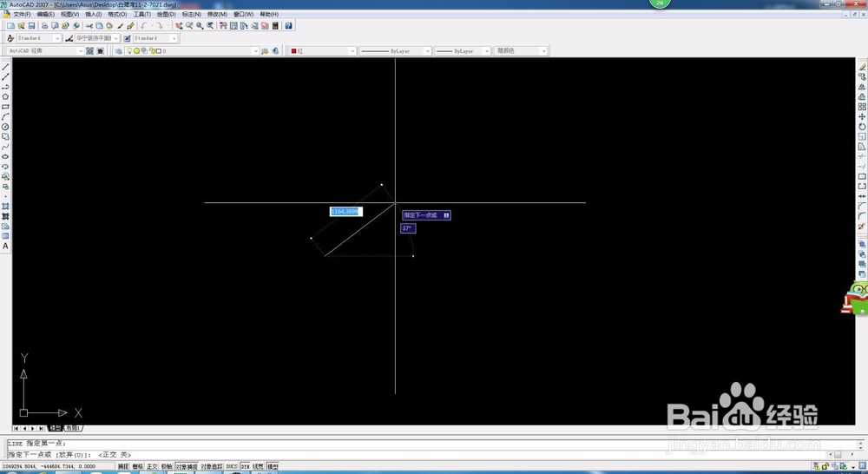The image size is (868, 474).
Task: Open the 编辑(E) menu
Action: point(46,15)
